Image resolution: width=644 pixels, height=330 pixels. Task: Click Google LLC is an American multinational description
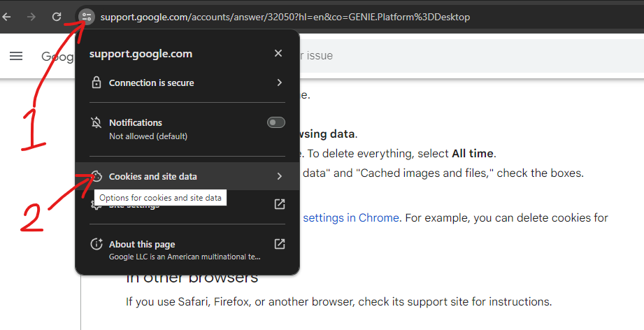(185, 257)
